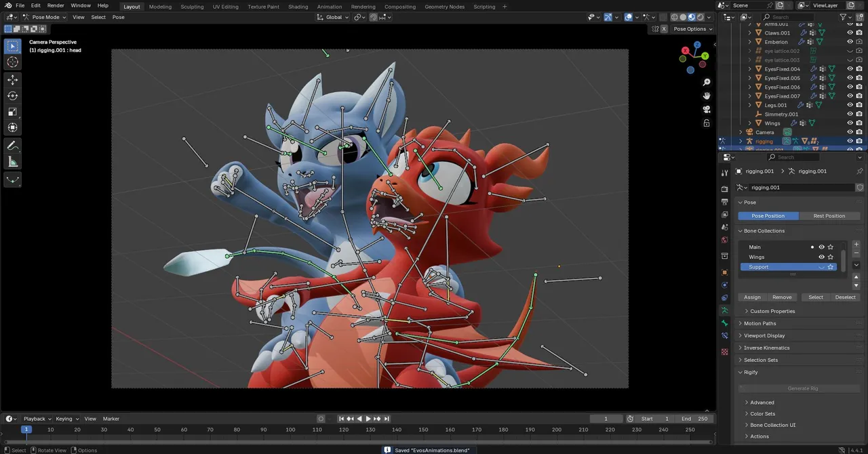868x454 pixels.
Task: Click the Rest Position button
Action: (x=829, y=215)
